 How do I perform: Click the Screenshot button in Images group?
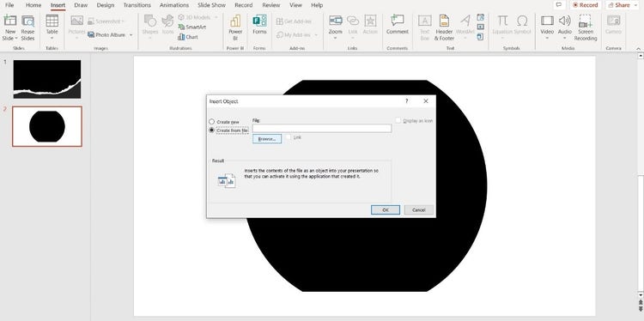click(x=106, y=21)
